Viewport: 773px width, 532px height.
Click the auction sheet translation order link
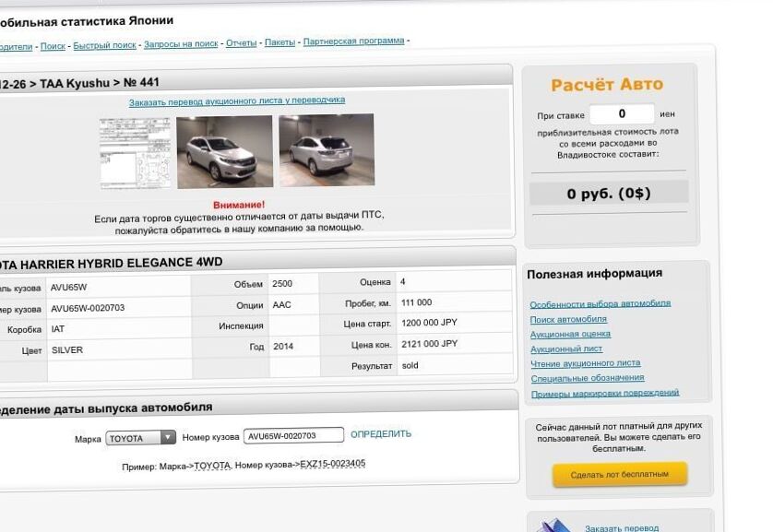[x=237, y=101]
